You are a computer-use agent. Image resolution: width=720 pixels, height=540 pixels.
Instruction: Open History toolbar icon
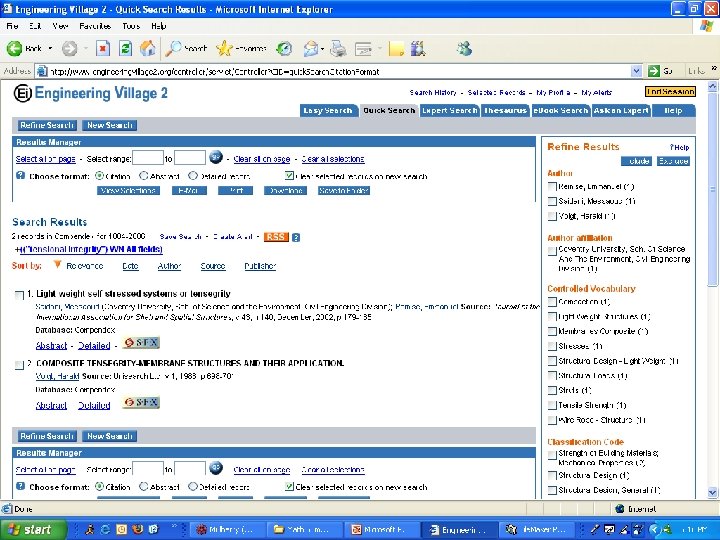click(x=284, y=48)
